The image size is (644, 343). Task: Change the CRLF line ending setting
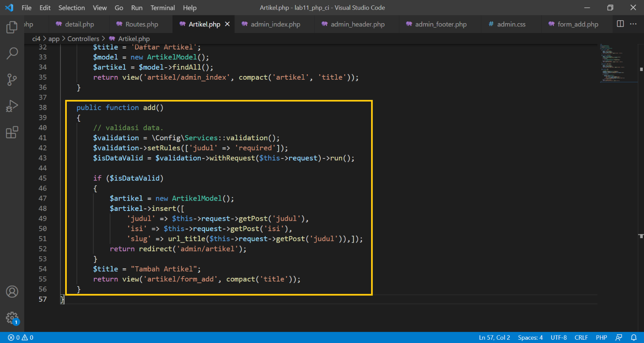[x=581, y=337]
